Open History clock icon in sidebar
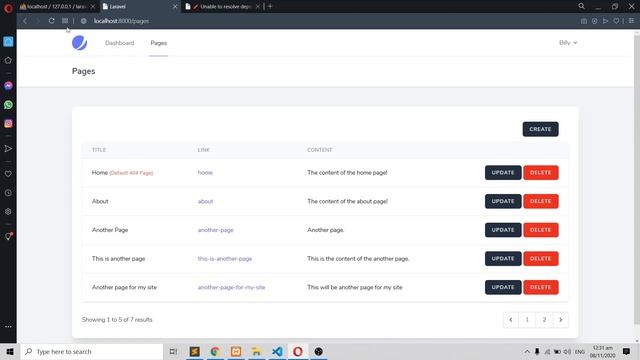The image size is (640, 360). (x=8, y=193)
